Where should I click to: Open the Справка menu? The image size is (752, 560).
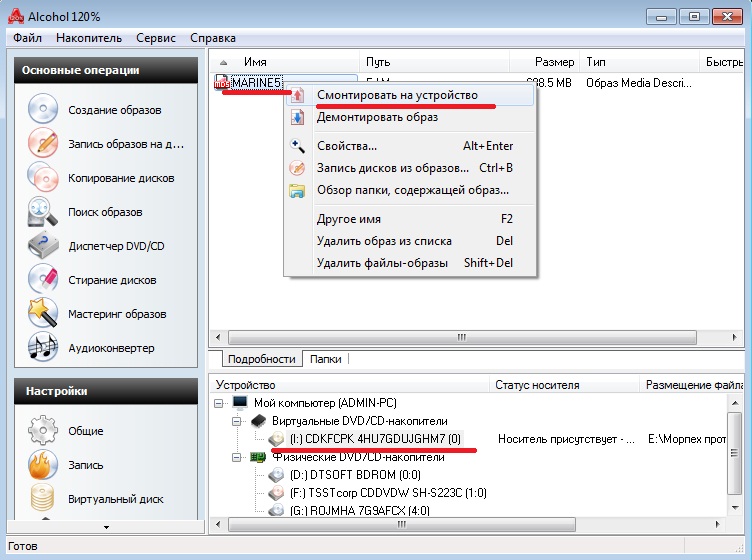point(213,38)
